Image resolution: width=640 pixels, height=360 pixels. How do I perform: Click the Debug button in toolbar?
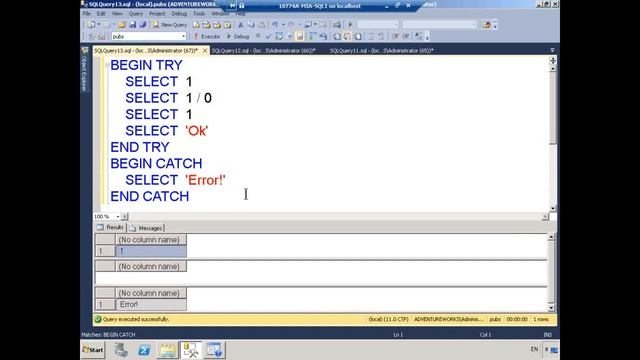point(238,36)
